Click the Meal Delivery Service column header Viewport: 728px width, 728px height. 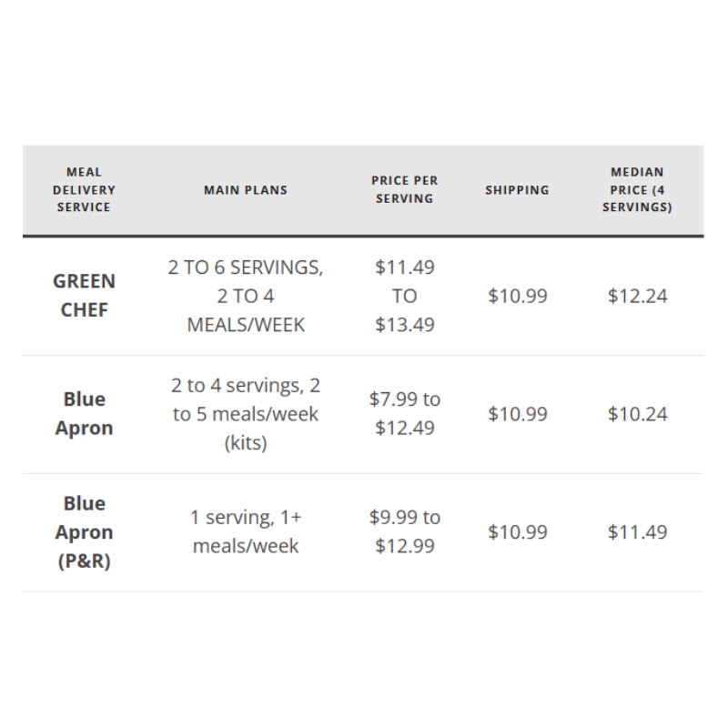pos(84,190)
